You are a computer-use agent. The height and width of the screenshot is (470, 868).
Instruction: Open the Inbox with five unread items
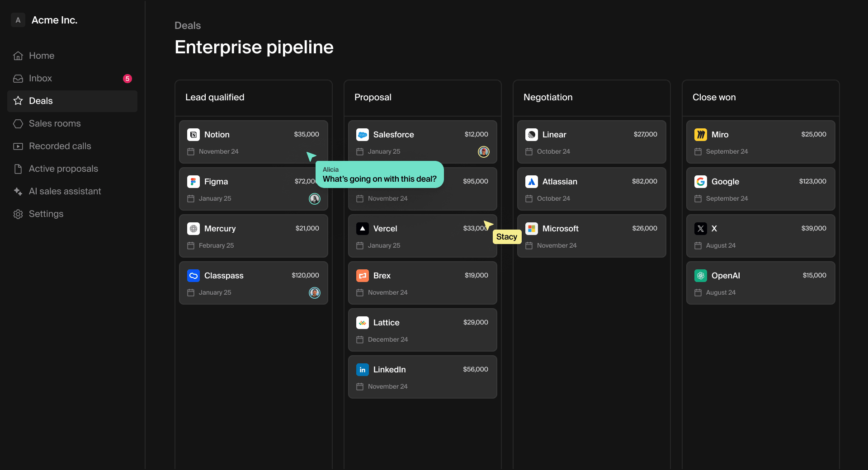click(x=40, y=78)
